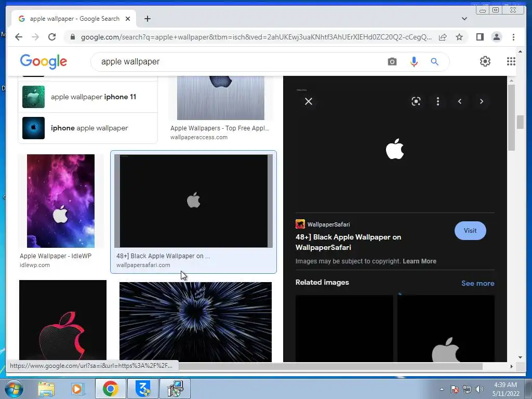
Task: Click the Visit button
Action: [x=470, y=231]
